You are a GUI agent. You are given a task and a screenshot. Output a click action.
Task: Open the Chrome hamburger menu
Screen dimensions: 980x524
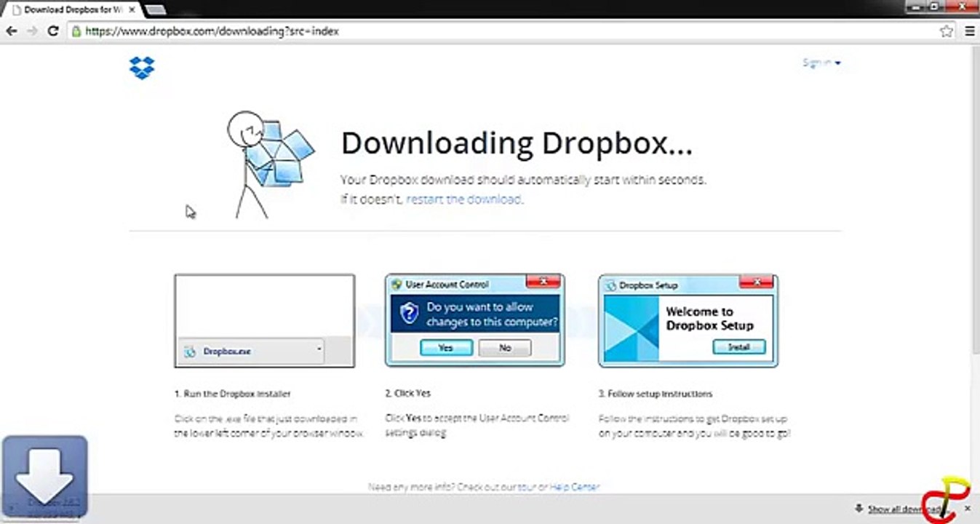(x=969, y=31)
